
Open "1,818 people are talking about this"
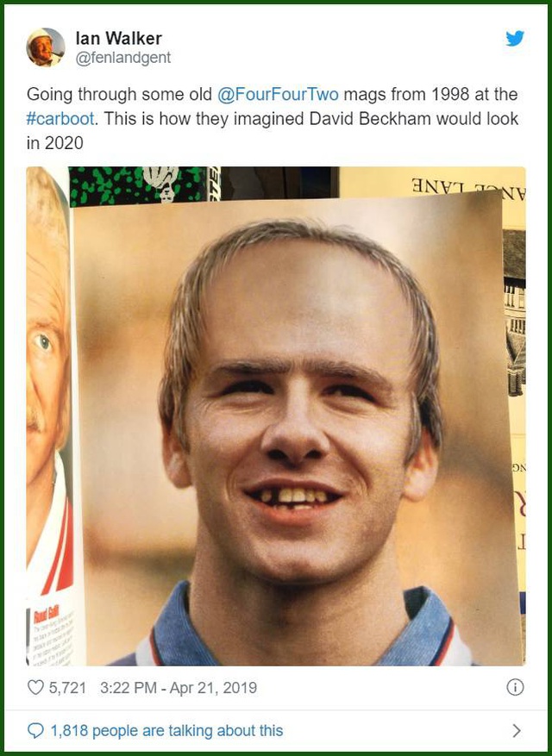167,731
